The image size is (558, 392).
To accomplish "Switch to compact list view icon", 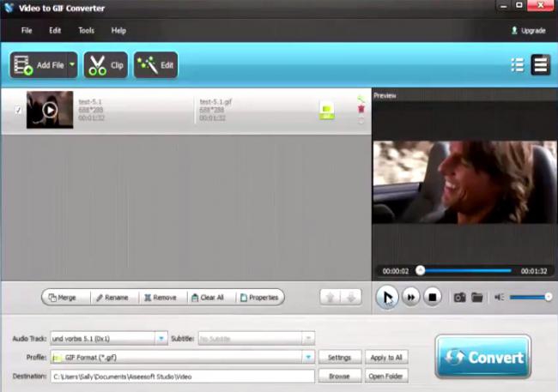I will pos(517,65).
